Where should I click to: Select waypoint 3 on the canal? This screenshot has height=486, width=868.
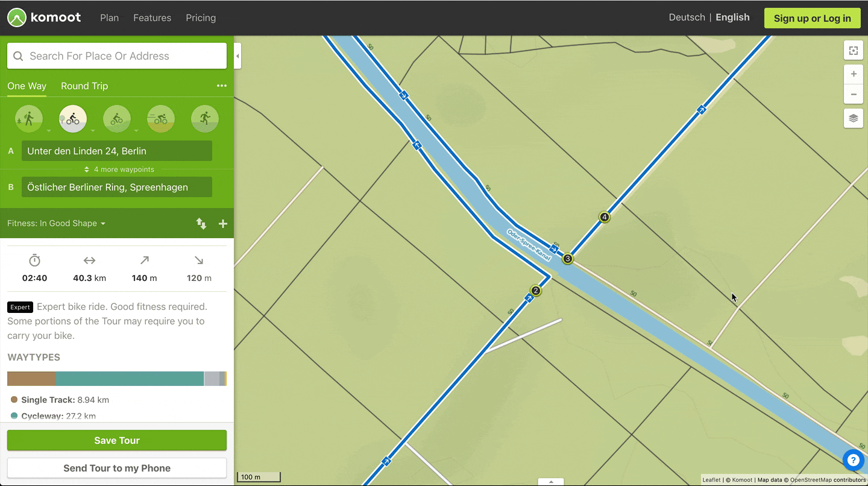click(567, 258)
